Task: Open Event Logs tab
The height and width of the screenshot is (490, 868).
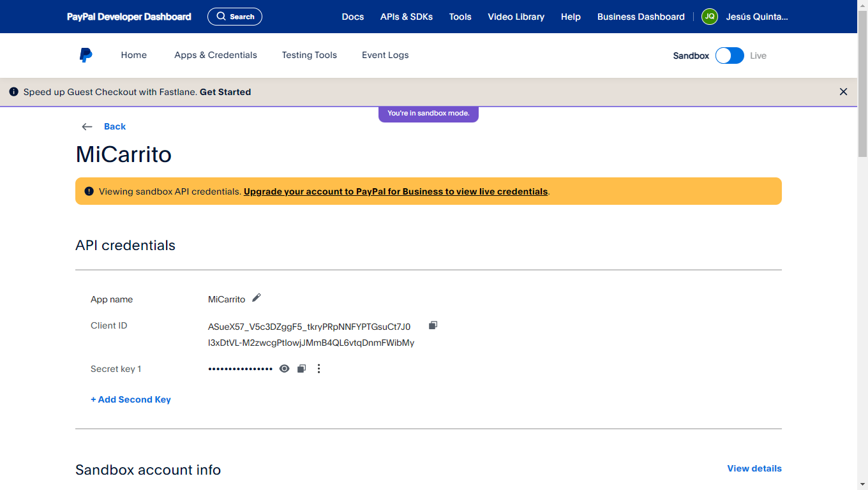Action: [x=385, y=55]
